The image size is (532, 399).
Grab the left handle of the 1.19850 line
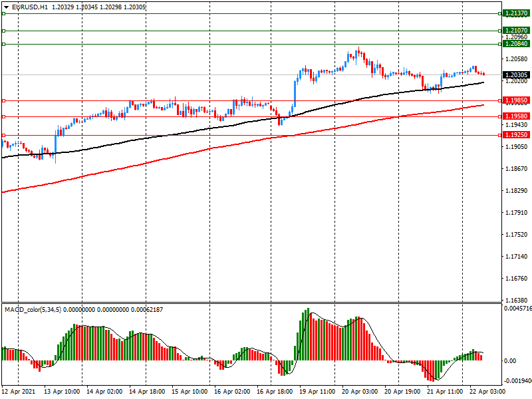4,101
